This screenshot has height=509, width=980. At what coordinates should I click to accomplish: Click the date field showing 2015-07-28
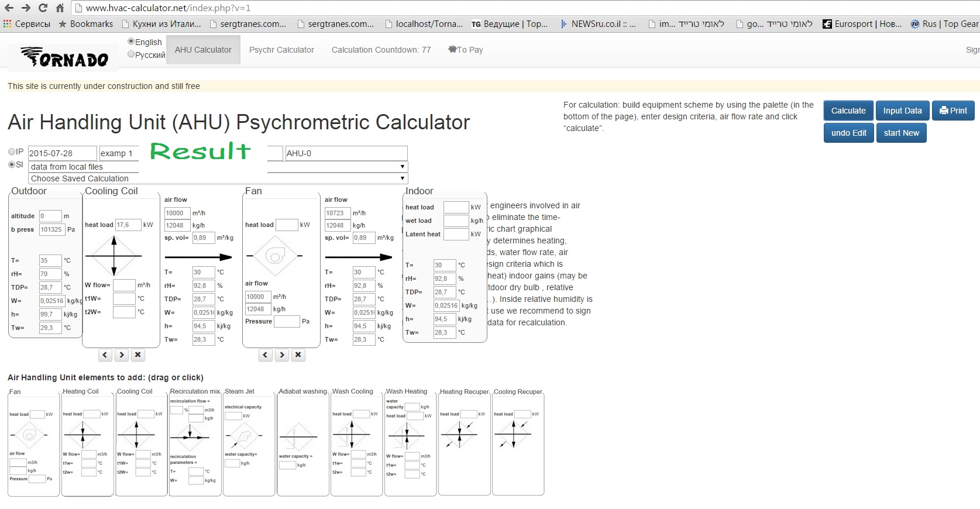click(x=62, y=153)
